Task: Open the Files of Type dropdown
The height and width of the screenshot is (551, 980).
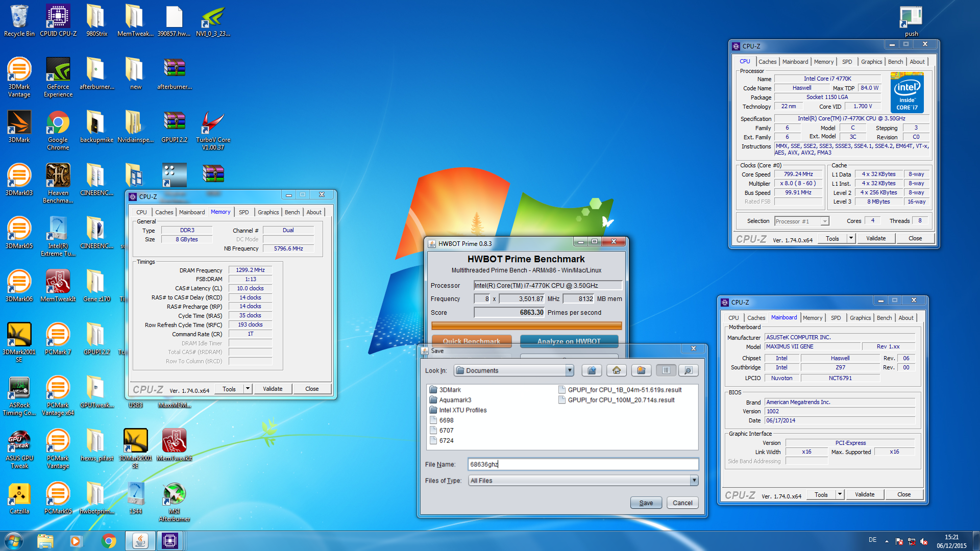Action: pos(694,481)
